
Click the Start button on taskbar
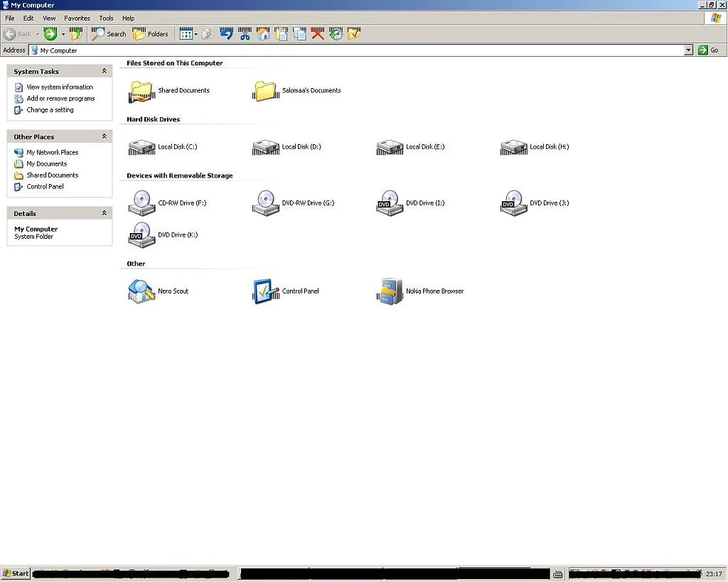[16, 573]
